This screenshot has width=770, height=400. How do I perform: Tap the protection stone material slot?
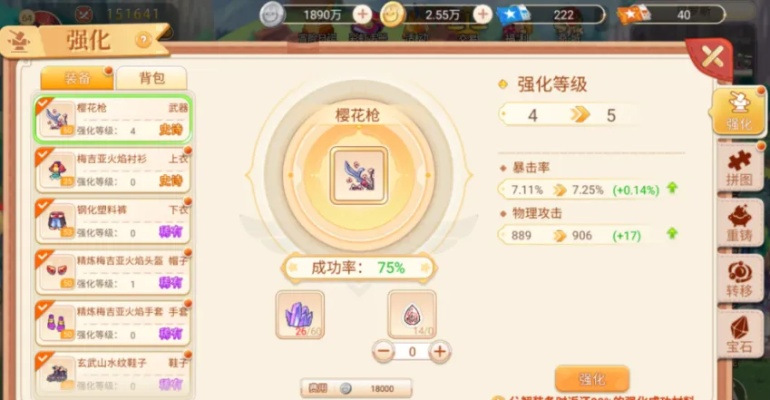(412, 315)
